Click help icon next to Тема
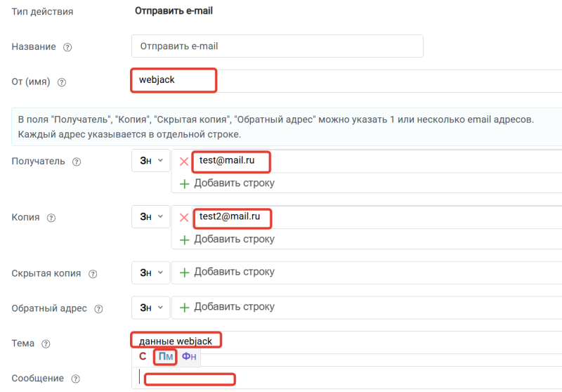 46,344
